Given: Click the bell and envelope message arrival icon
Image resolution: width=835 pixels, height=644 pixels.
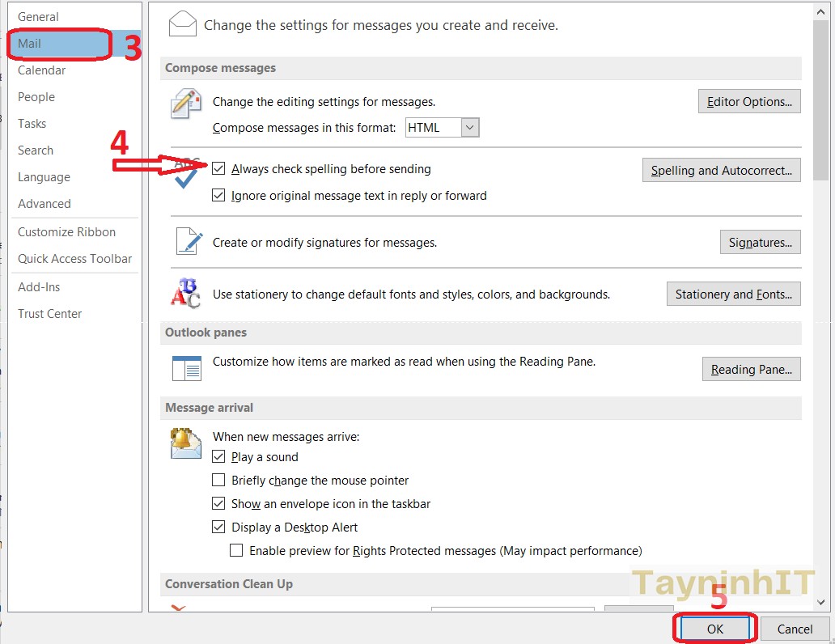Looking at the screenshot, I should coord(185,443).
